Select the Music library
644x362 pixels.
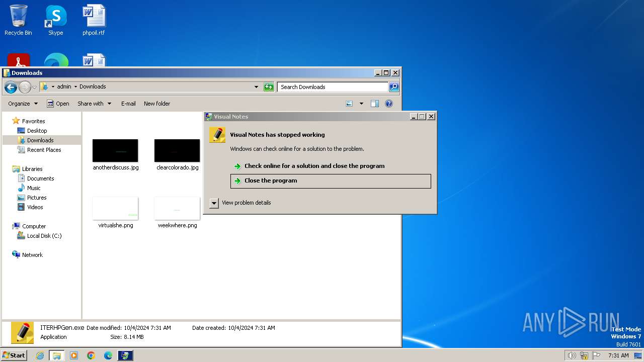29,188
